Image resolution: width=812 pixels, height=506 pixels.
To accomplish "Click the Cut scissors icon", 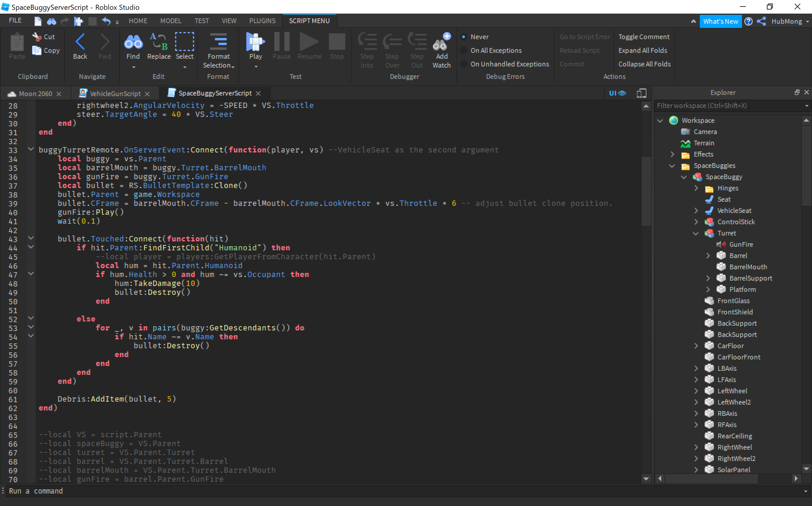I will click(x=37, y=36).
